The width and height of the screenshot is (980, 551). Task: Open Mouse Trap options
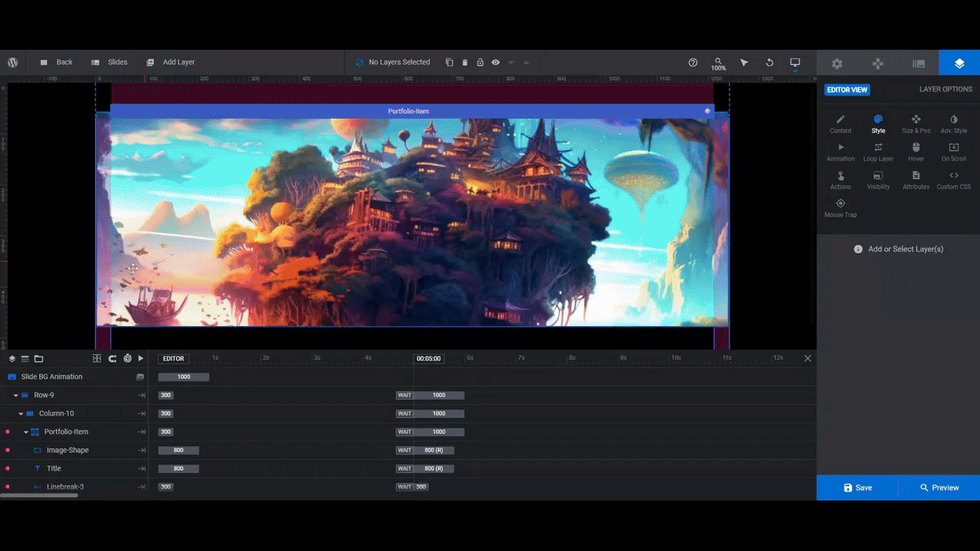[841, 208]
